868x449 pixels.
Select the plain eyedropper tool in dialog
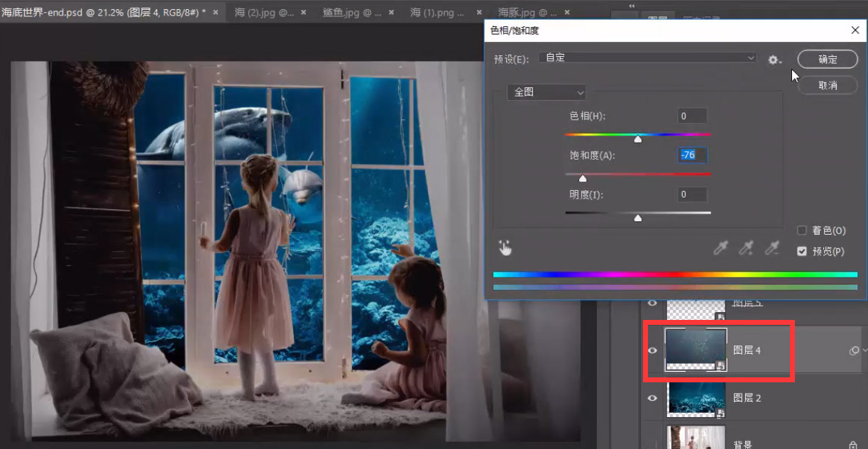(720, 248)
